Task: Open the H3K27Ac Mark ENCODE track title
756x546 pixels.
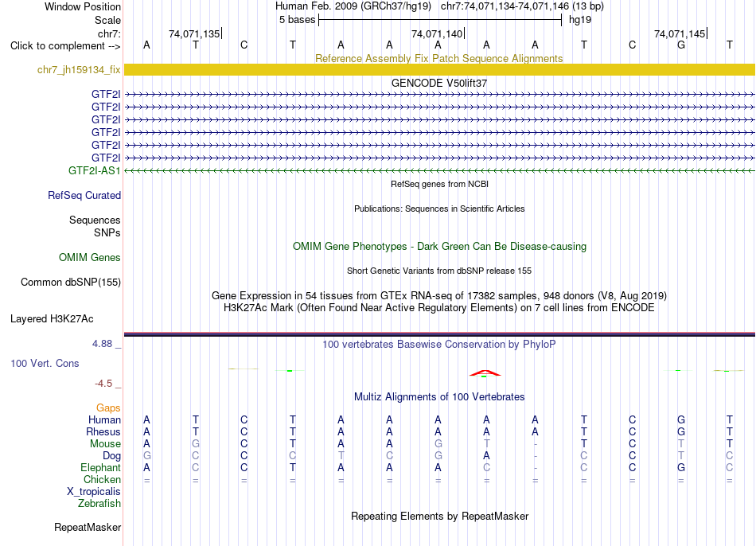Action: tap(439, 308)
